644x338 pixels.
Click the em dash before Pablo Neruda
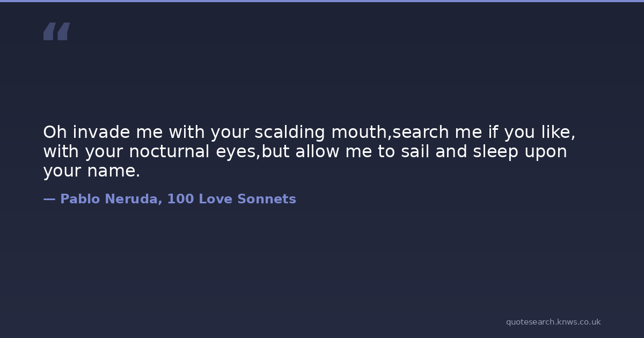tap(49, 199)
